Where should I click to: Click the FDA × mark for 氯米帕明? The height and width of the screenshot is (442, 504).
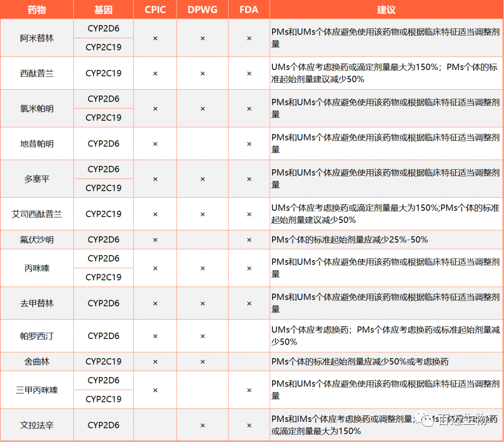click(249, 109)
